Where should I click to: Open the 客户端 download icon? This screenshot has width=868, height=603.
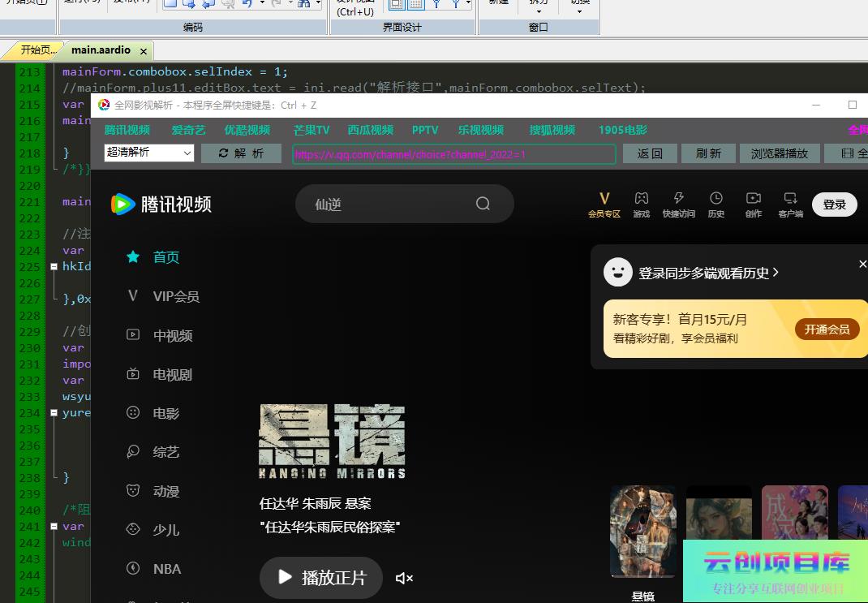pos(790,199)
